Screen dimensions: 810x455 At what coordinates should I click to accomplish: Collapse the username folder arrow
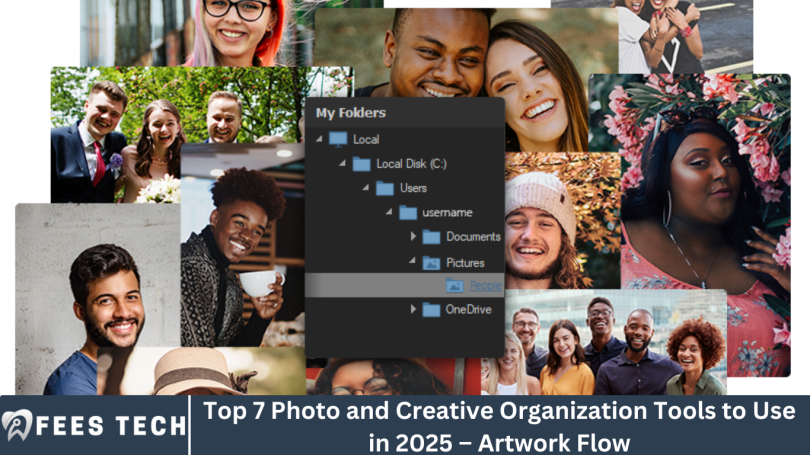390,212
